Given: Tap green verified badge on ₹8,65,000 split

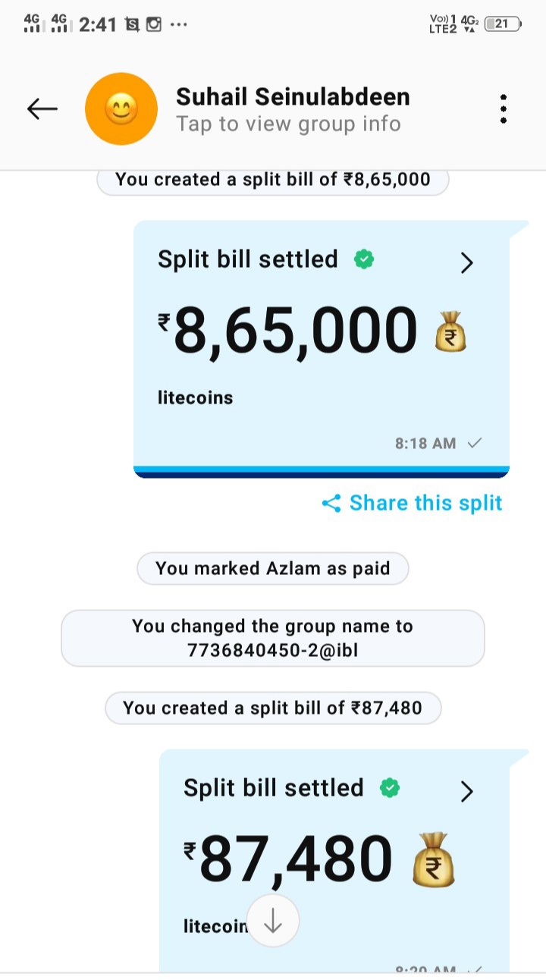Looking at the screenshot, I should pyautogui.click(x=365, y=260).
